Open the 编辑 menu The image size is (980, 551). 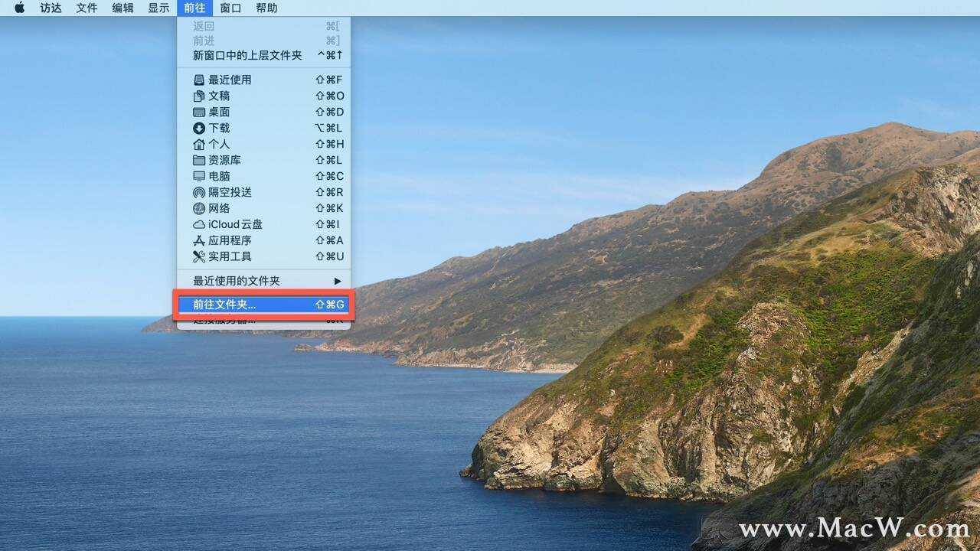click(x=122, y=8)
